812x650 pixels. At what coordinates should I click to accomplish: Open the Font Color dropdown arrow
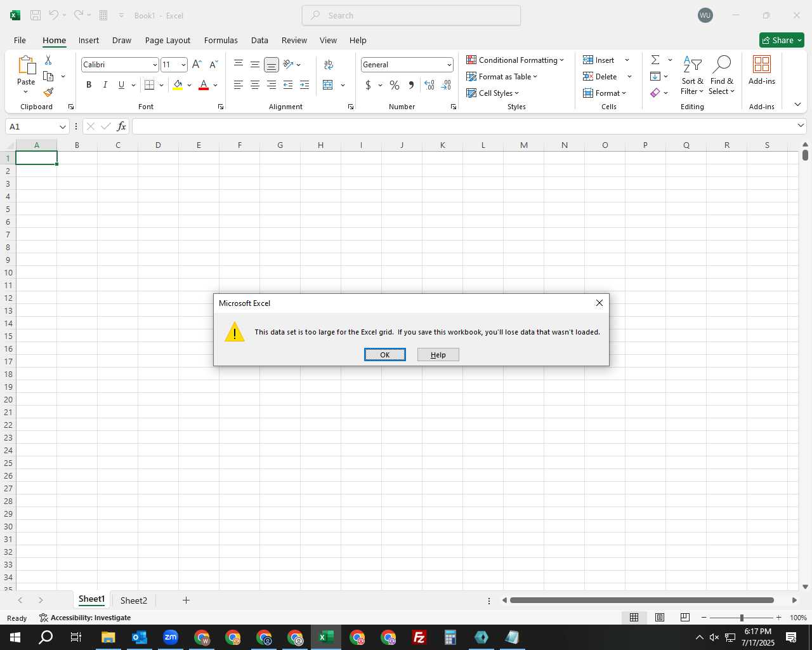coord(216,85)
